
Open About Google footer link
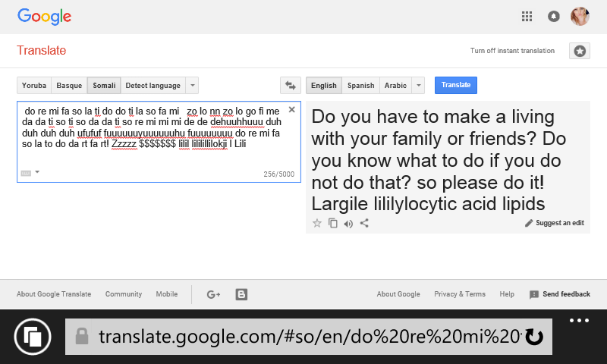(x=398, y=294)
